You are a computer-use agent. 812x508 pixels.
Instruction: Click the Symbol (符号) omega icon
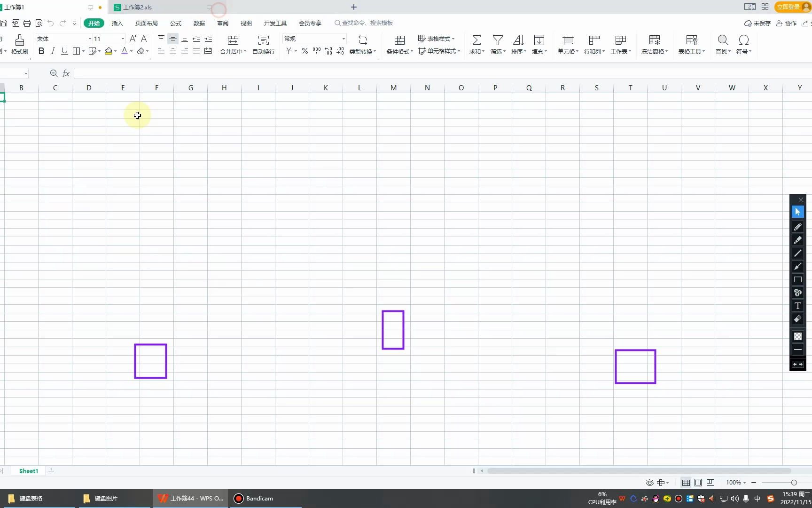[743, 40]
